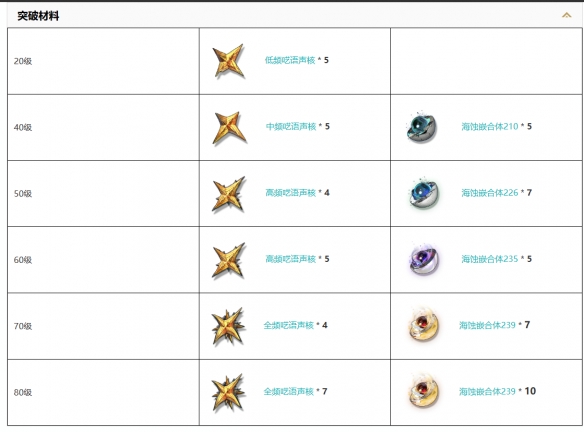Screen dimensions: 584x432
Task: Open the 80级 海蚀嵌合体239 link
Action: coord(487,391)
